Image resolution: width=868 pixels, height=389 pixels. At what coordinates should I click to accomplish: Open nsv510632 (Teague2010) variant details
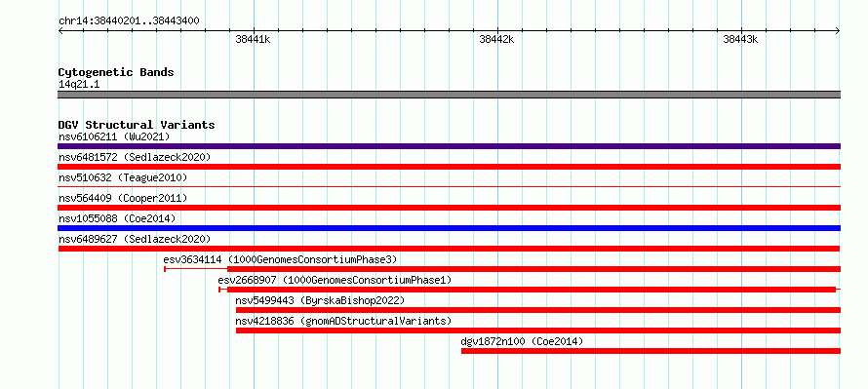123,177
